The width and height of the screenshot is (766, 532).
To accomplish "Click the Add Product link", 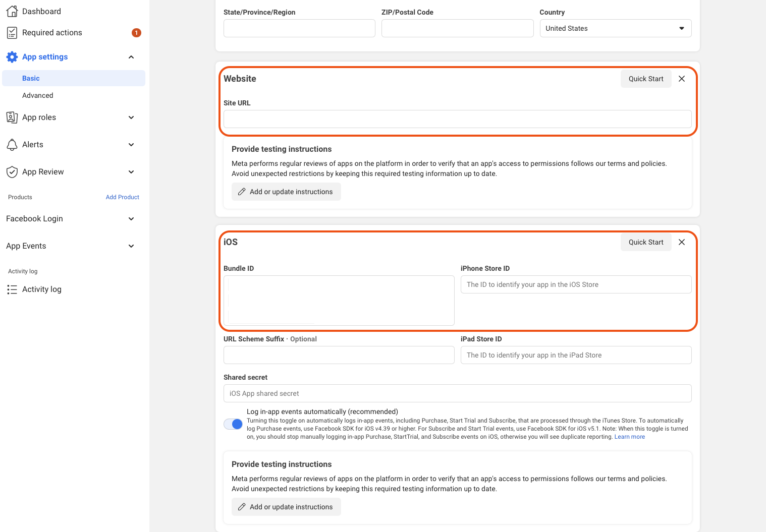I will [x=123, y=197].
